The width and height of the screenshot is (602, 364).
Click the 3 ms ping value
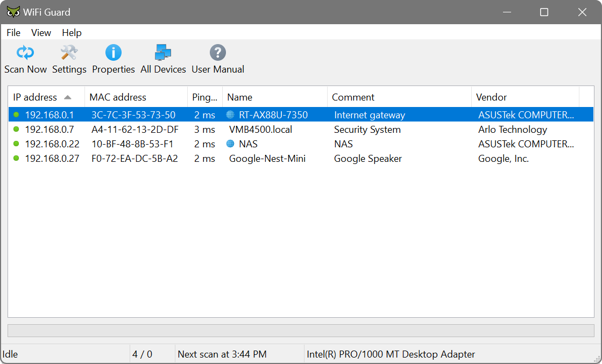[204, 130]
